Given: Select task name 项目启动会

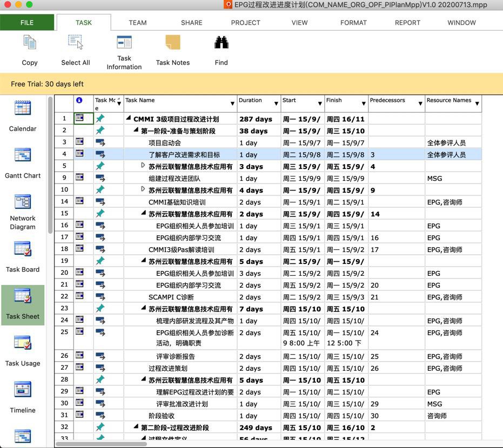Looking at the screenshot, I should point(165,143).
